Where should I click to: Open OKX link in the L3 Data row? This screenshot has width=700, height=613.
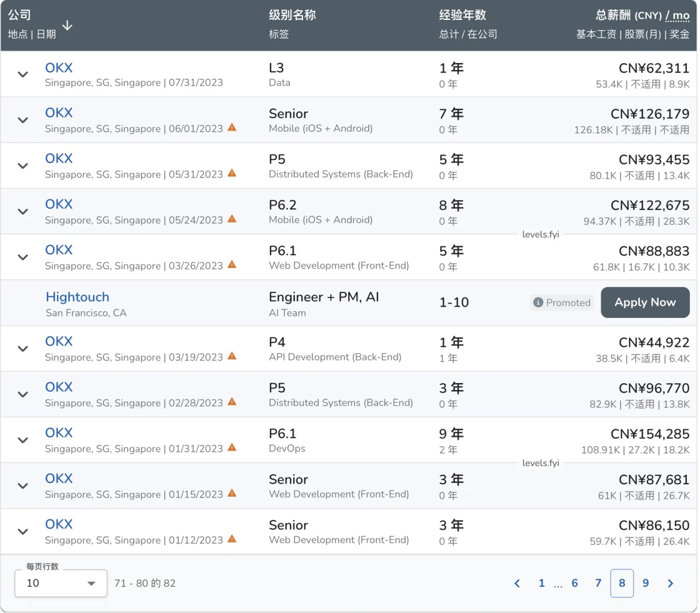[x=59, y=68]
